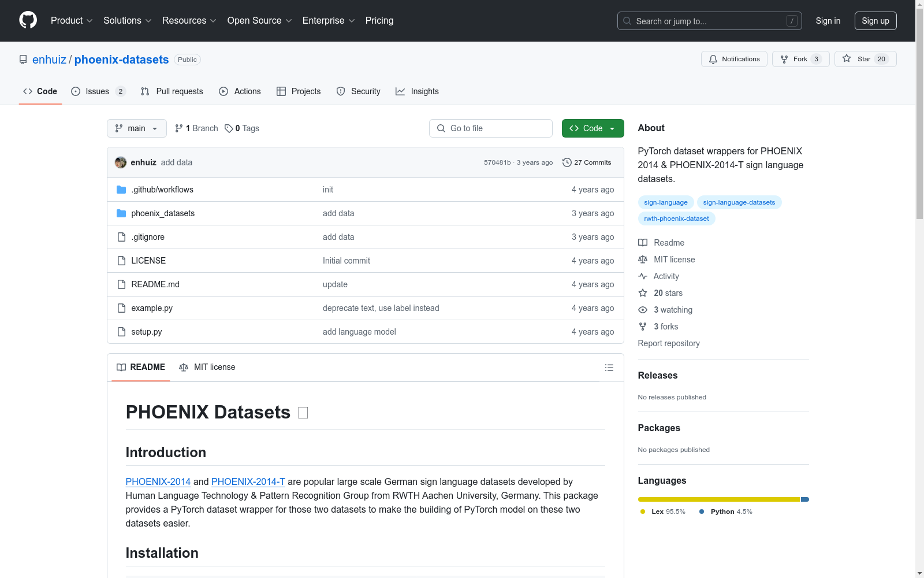Click the enhuiz commit author avatar
This screenshot has height=578, width=924.
[x=121, y=162]
